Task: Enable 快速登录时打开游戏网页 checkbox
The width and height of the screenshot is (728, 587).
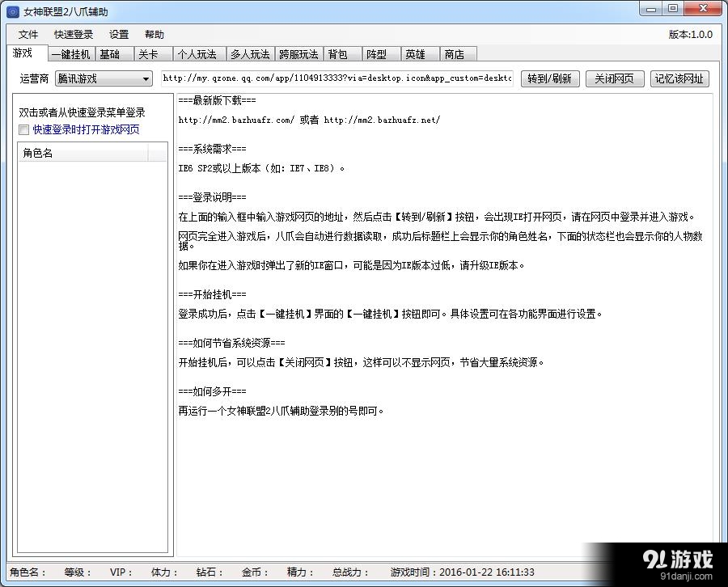Action: (x=24, y=130)
